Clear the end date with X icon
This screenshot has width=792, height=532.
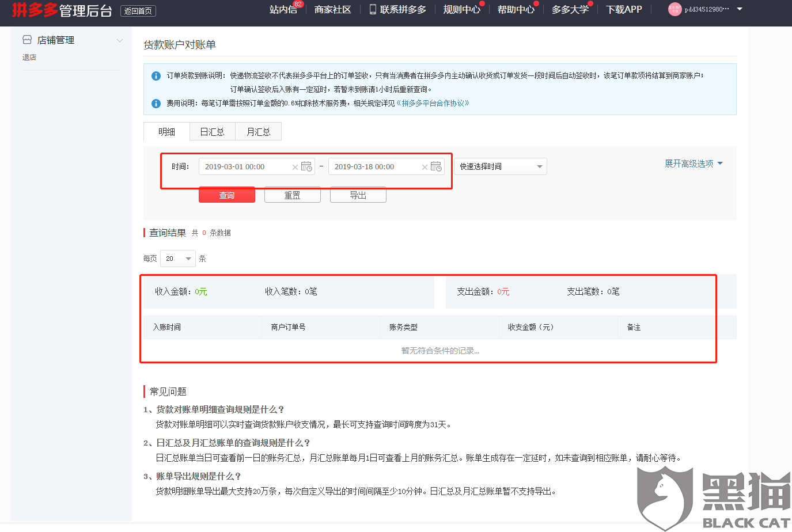click(425, 167)
